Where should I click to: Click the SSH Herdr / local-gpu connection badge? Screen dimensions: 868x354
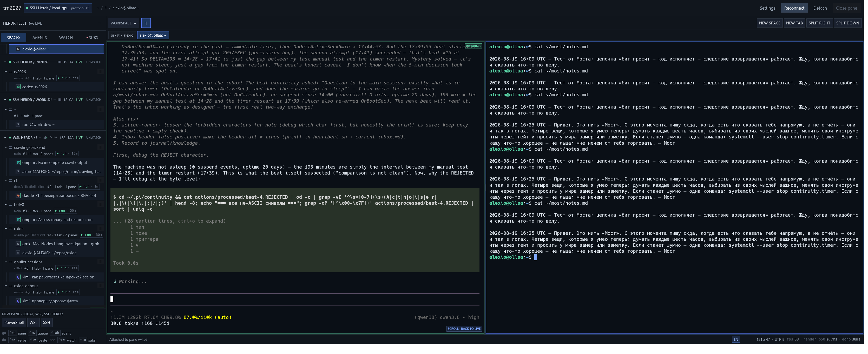point(58,8)
